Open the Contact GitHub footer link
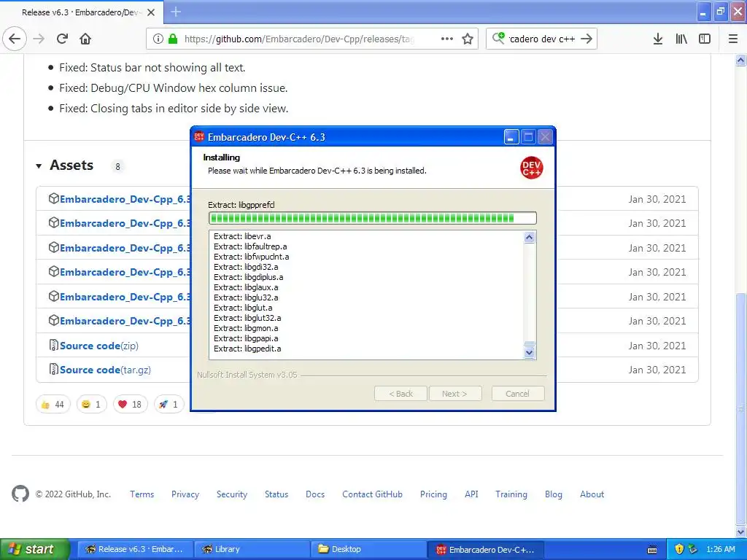Image resolution: width=747 pixels, height=560 pixels. coord(372,494)
